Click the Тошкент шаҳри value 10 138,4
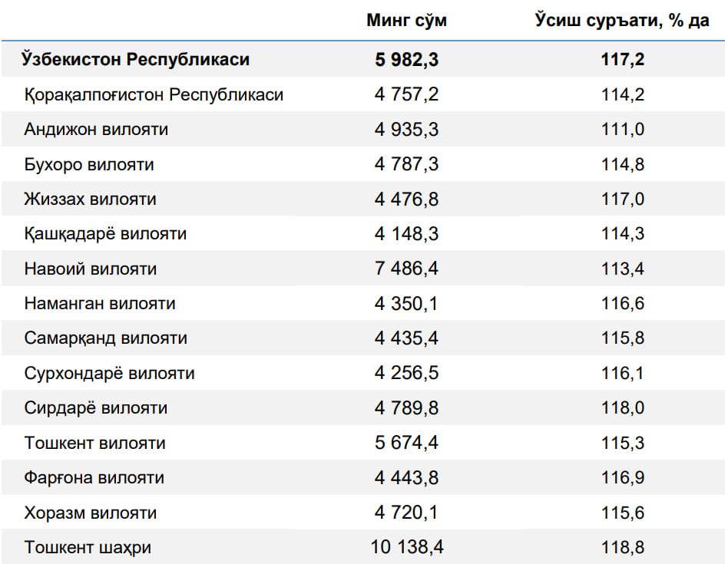 [x=407, y=547]
